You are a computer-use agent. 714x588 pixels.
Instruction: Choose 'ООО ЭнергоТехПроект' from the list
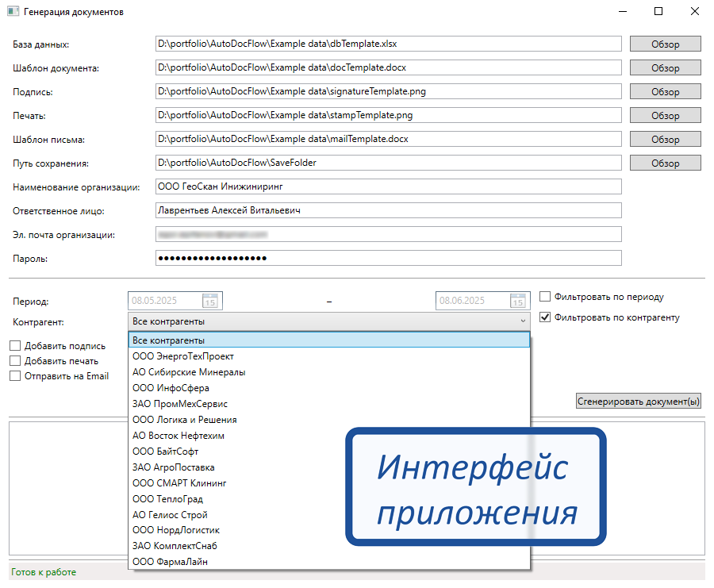pos(329,356)
